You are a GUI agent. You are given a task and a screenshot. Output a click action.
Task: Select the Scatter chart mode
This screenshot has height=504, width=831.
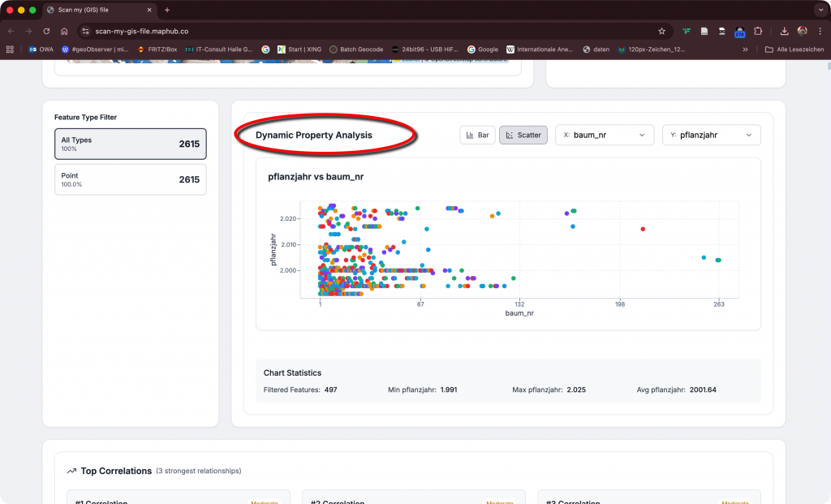523,135
